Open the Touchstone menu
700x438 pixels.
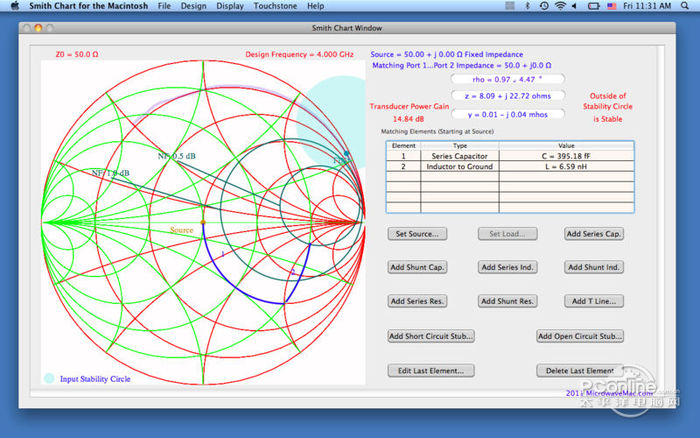click(275, 6)
